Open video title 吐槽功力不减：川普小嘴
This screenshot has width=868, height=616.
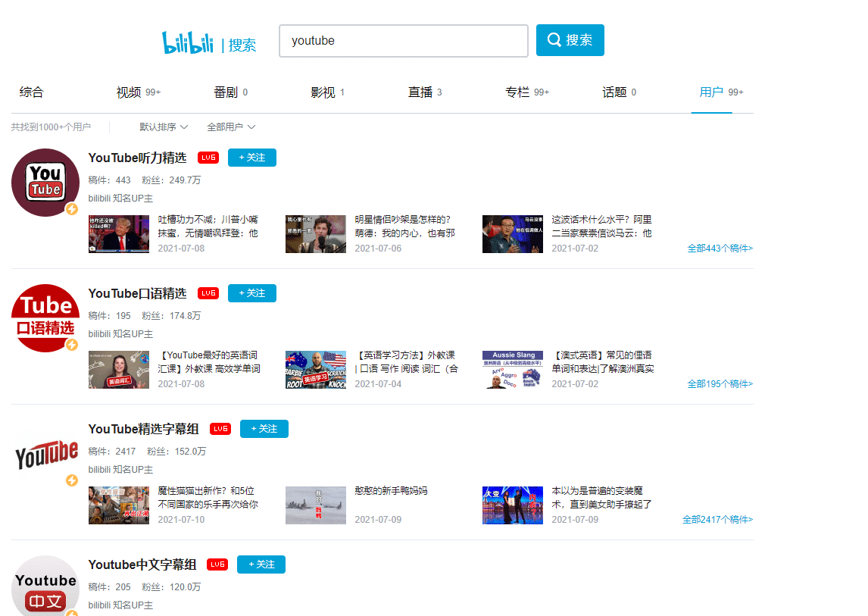208,227
